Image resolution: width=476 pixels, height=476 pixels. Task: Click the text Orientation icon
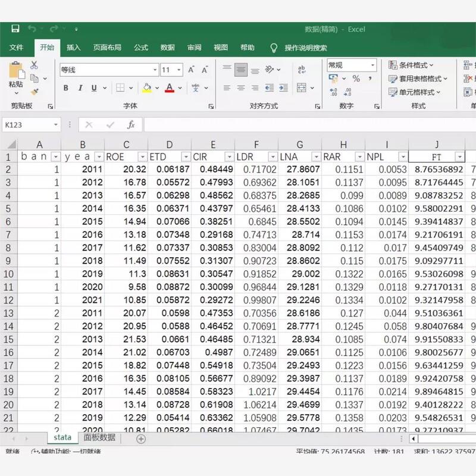pos(270,70)
